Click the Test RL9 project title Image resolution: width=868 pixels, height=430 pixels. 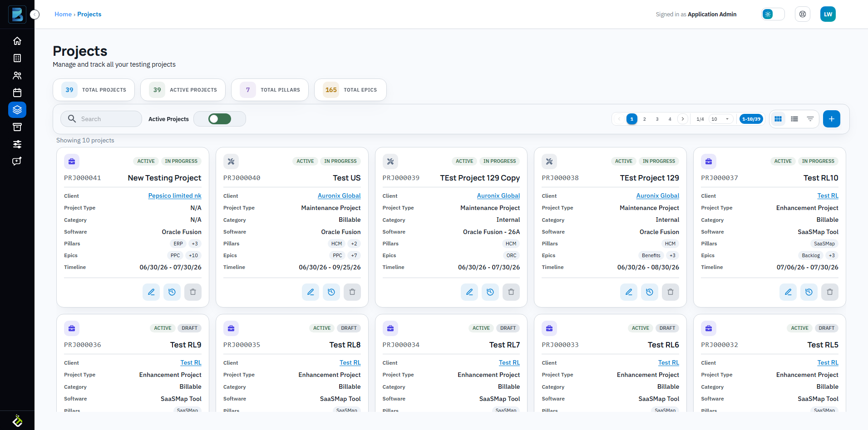click(186, 345)
